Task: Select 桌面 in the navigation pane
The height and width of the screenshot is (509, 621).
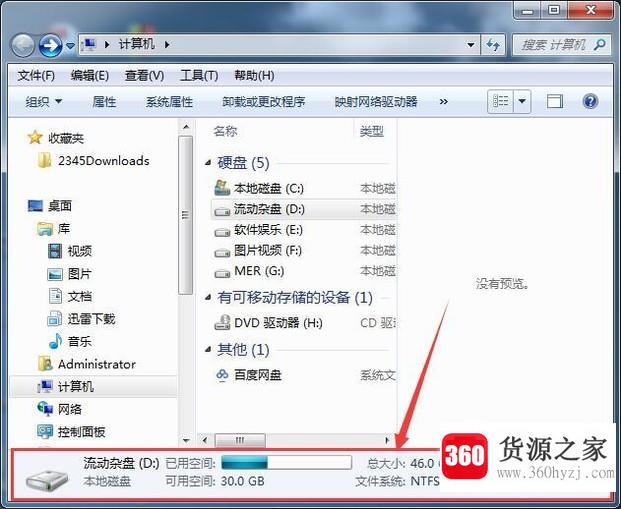Action: (x=50, y=206)
